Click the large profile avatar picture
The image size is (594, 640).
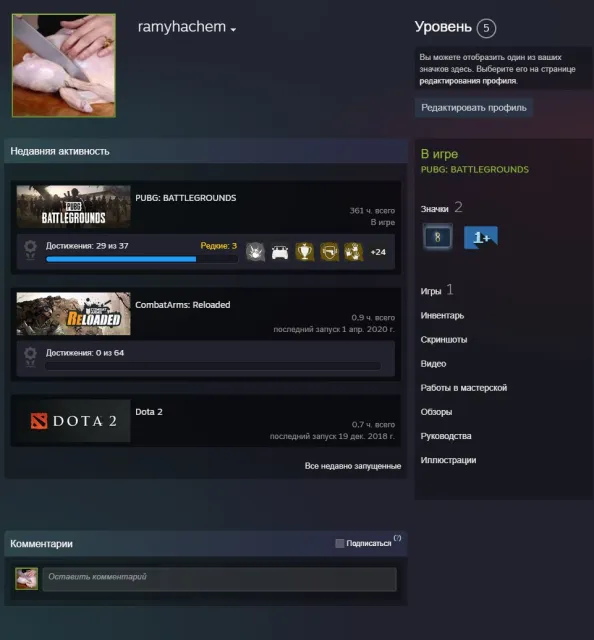click(x=64, y=65)
